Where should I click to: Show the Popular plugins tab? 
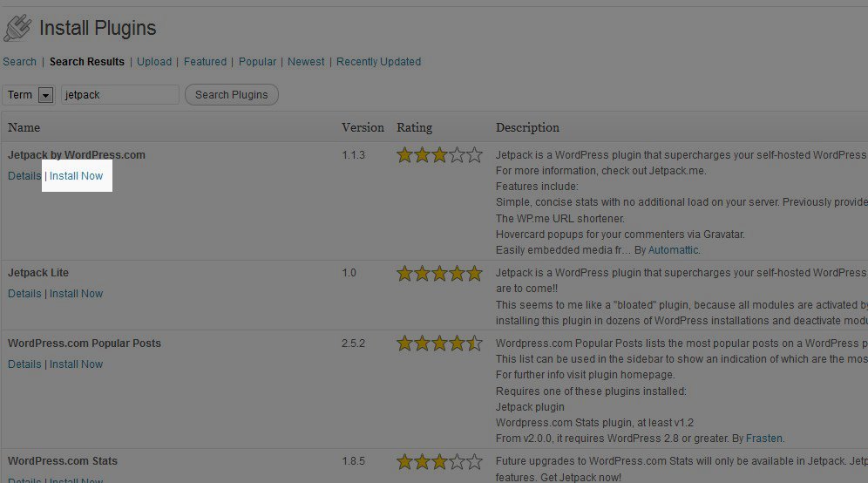[257, 62]
